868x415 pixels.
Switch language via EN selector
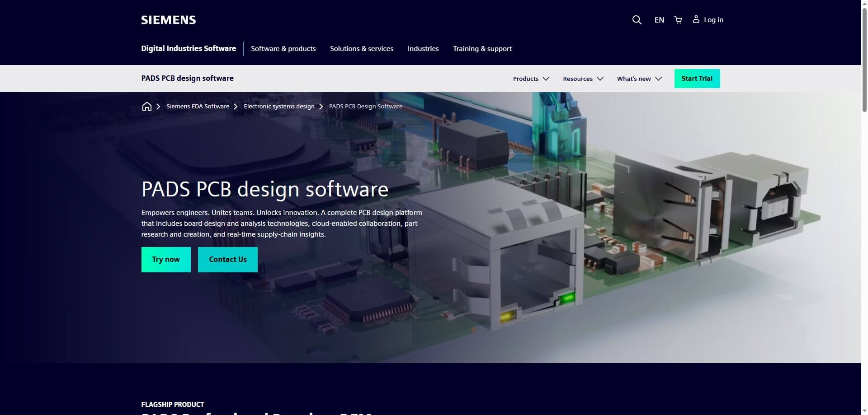click(x=659, y=20)
